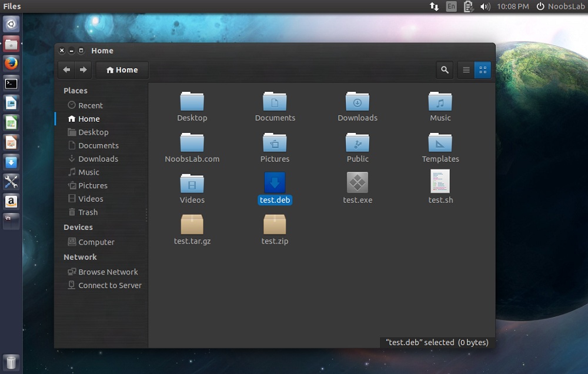
Task: Click Browse Network in the sidebar
Action: pos(108,272)
